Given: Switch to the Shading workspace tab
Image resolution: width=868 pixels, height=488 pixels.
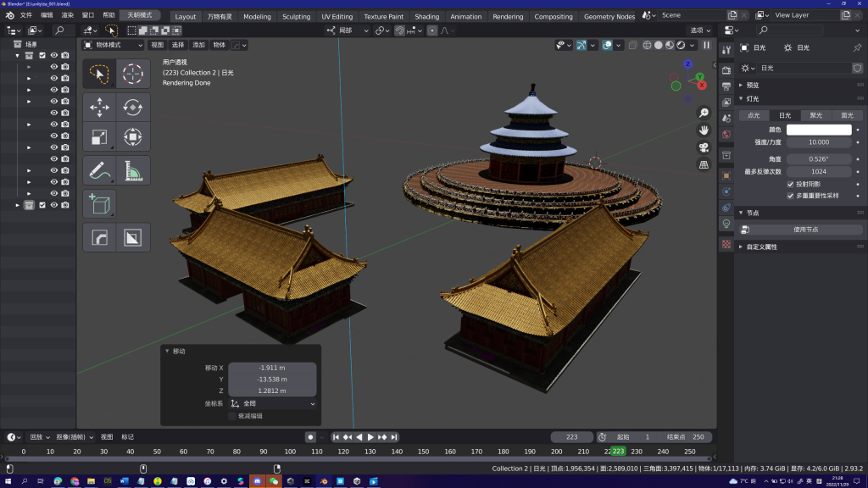Looking at the screenshot, I should (x=427, y=17).
